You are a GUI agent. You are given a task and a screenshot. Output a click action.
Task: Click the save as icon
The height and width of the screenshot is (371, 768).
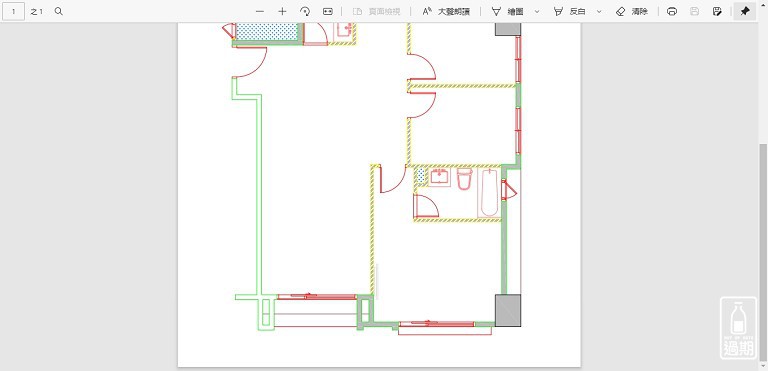[x=717, y=11]
